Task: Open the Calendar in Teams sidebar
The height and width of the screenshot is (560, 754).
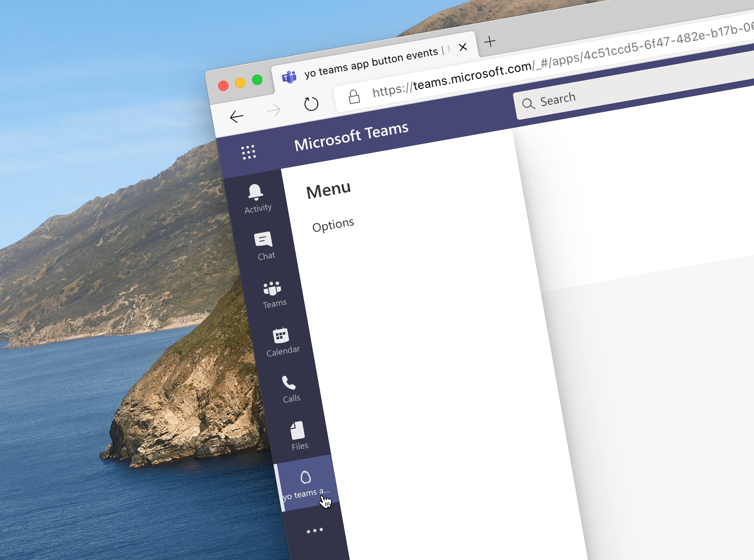Action: click(x=282, y=342)
